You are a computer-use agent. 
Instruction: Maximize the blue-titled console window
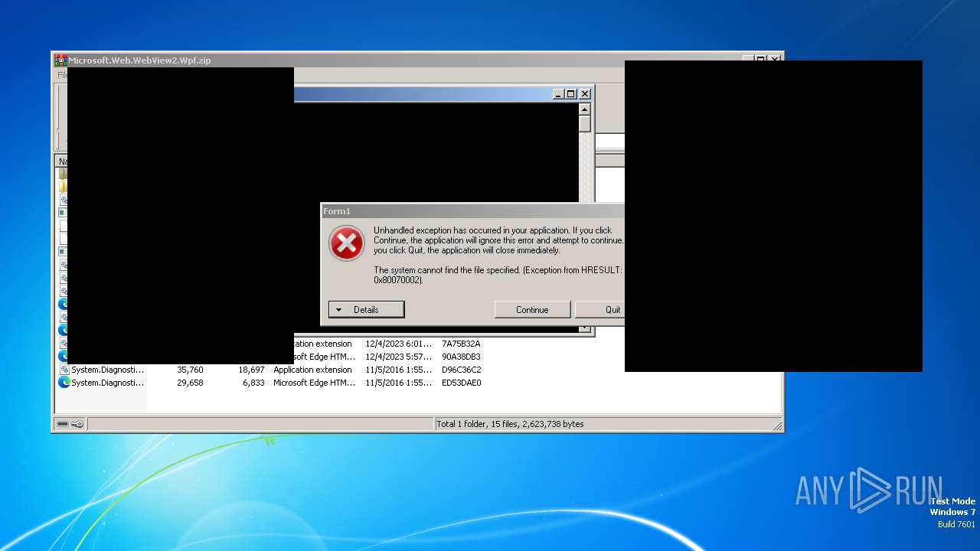(x=571, y=94)
